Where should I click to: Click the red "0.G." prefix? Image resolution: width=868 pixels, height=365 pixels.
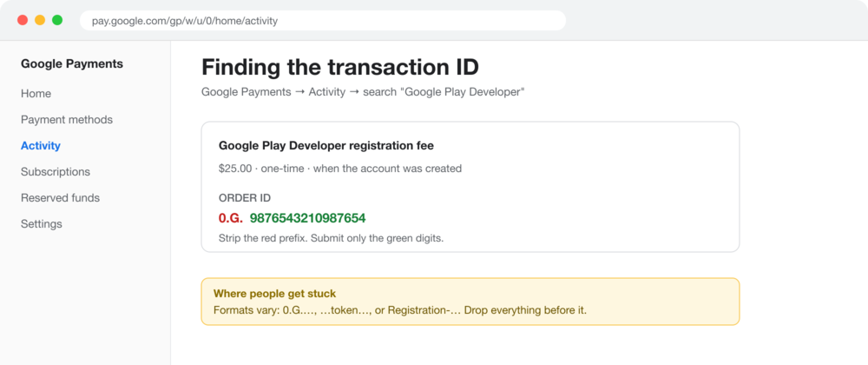[x=231, y=218]
